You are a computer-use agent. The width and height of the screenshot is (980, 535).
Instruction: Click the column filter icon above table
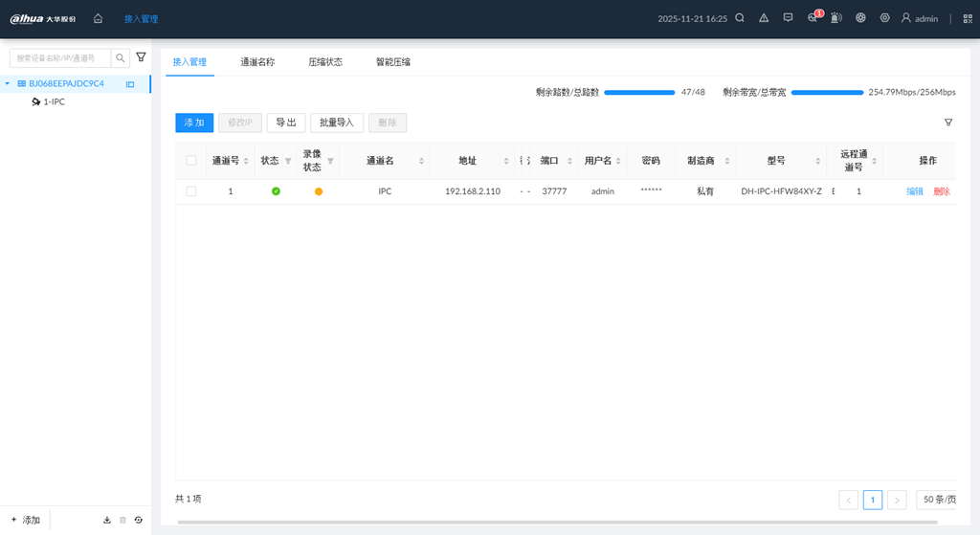(948, 123)
